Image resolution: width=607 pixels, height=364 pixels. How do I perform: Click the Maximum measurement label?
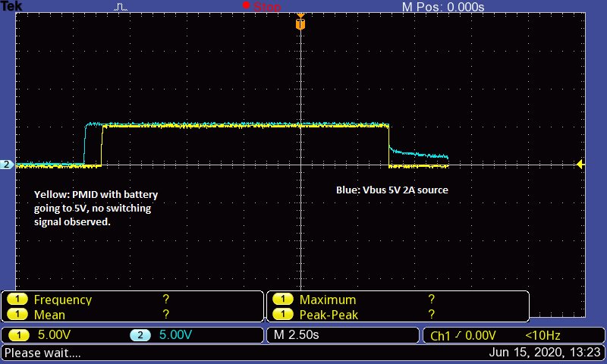click(x=328, y=300)
